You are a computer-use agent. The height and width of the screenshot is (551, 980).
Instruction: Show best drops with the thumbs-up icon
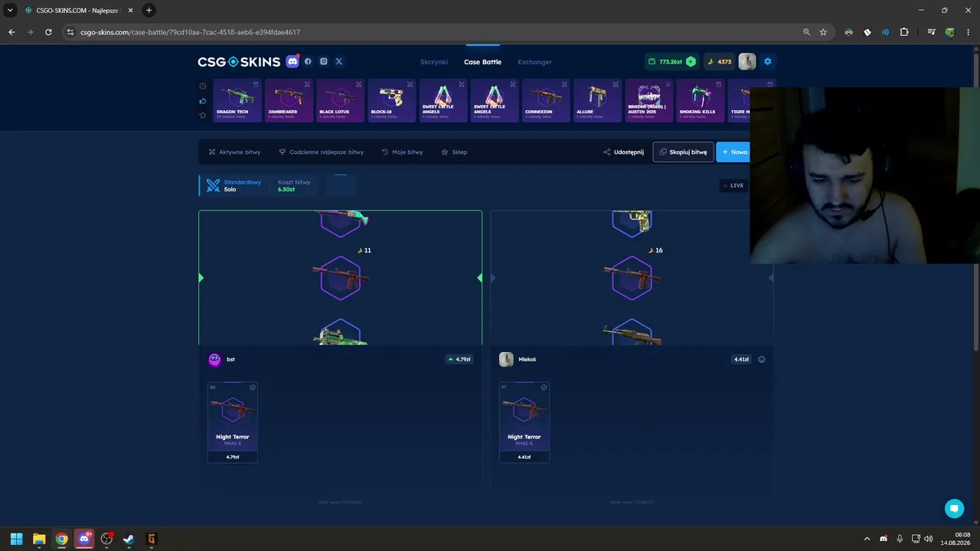click(203, 100)
